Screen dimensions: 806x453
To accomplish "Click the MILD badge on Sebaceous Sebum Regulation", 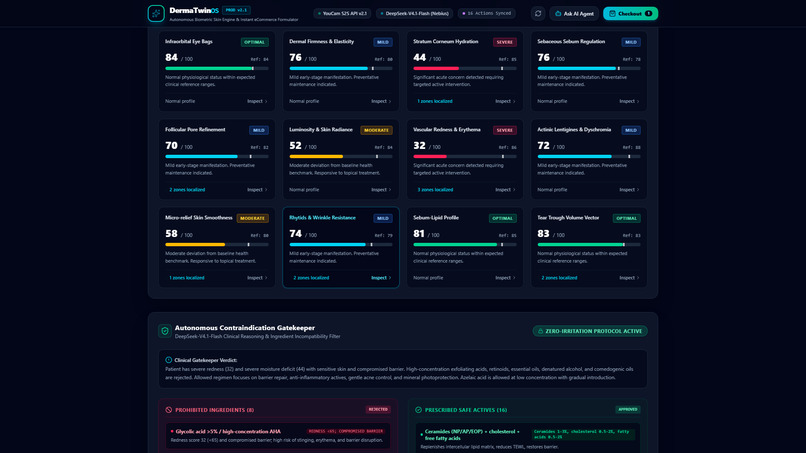I will click(x=631, y=42).
